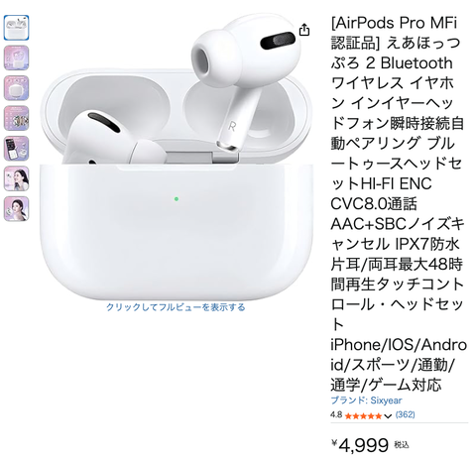This screenshot has width=476, height=459.
Task: Click the 税込 tax-included label
Action: (x=402, y=445)
